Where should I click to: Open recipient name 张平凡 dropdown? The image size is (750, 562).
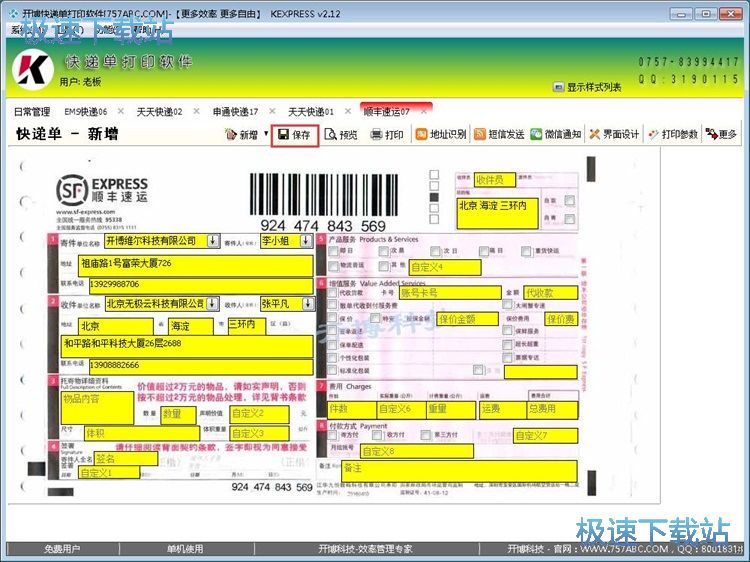[309, 303]
